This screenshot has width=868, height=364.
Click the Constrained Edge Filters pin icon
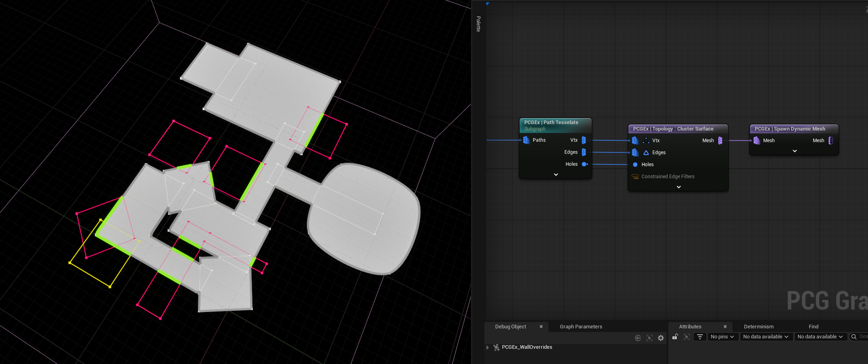(635, 177)
